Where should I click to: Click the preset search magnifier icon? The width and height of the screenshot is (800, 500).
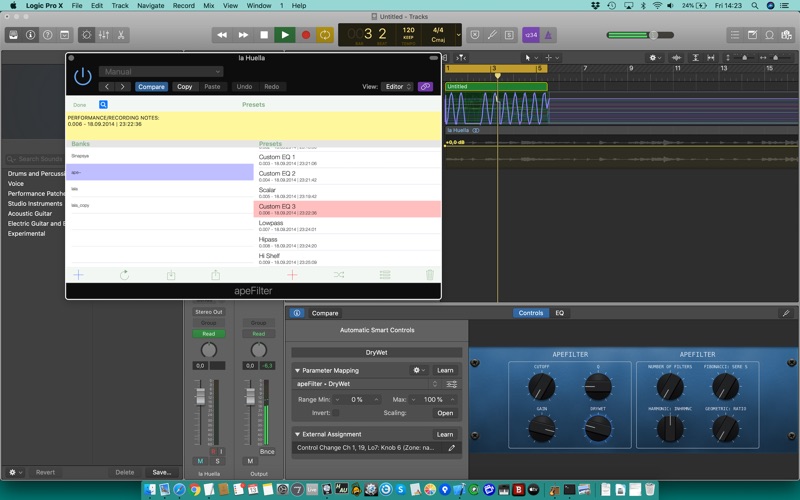pos(103,105)
